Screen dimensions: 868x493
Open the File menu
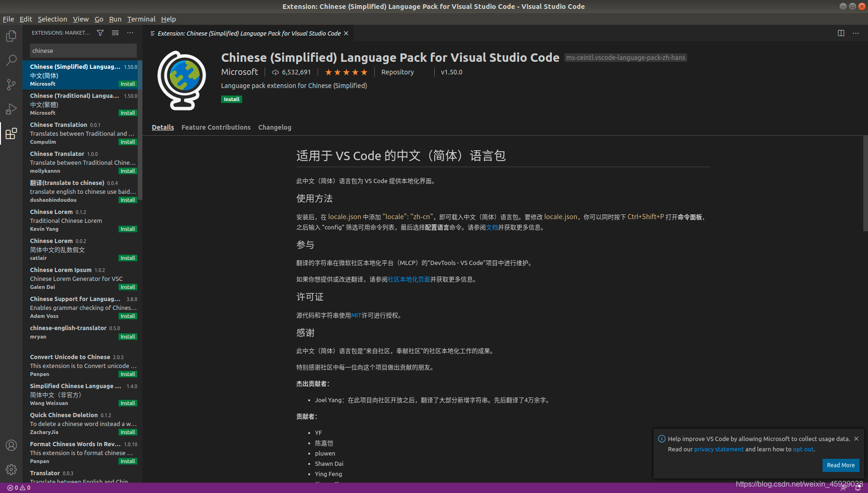(8, 19)
